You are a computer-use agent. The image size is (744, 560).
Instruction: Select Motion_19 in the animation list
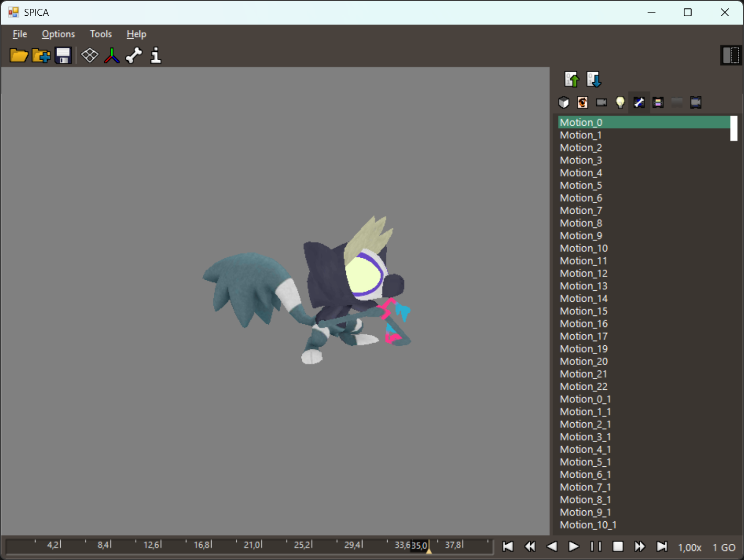644,348
